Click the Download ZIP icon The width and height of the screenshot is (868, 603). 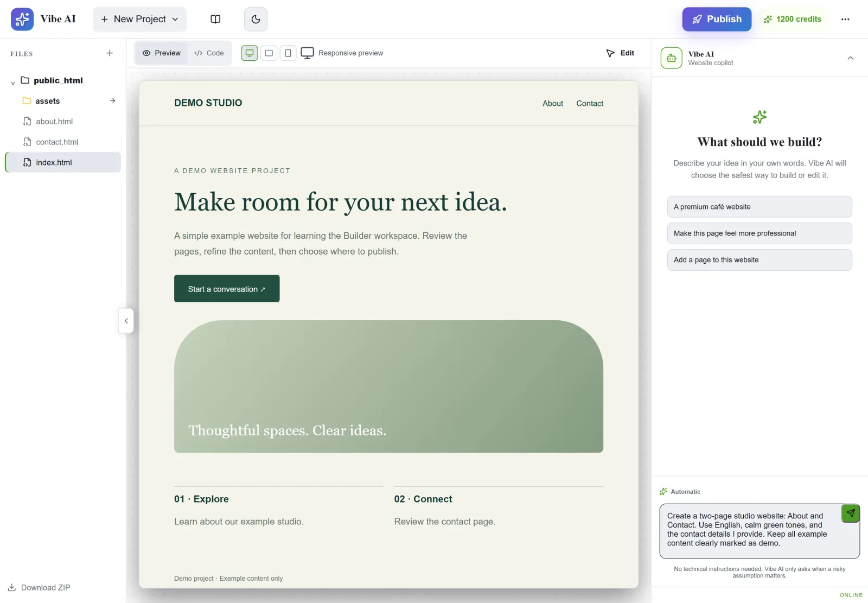point(12,587)
